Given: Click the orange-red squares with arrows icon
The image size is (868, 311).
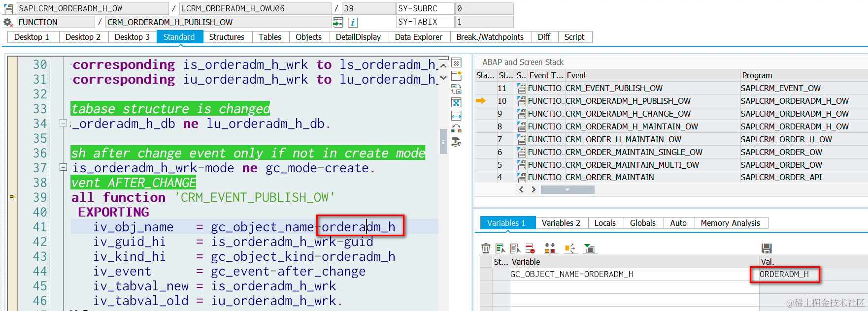Looking at the screenshot, I should tap(550, 249).
